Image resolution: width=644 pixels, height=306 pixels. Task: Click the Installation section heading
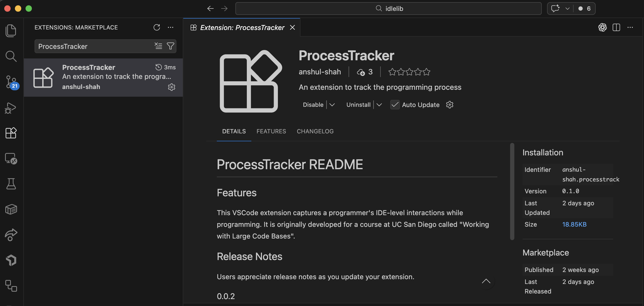coord(543,152)
